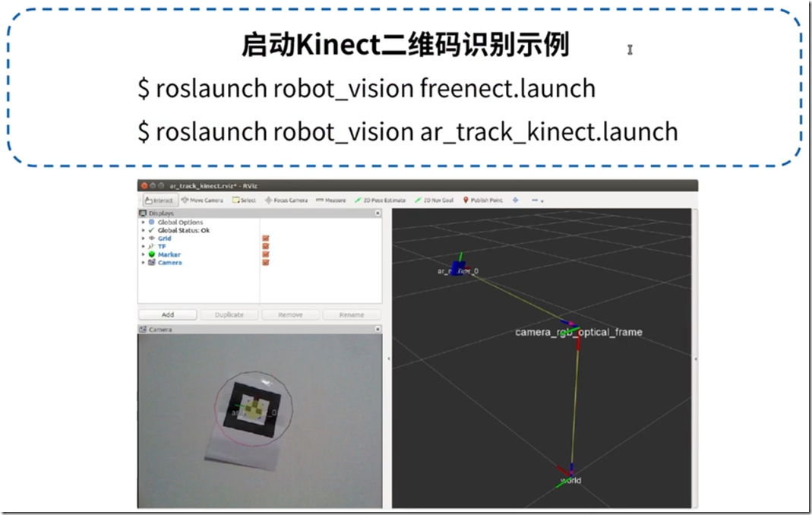Select Global Options text in Displays tree
The height and width of the screenshot is (515, 812).
pyautogui.click(x=180, y=222)
